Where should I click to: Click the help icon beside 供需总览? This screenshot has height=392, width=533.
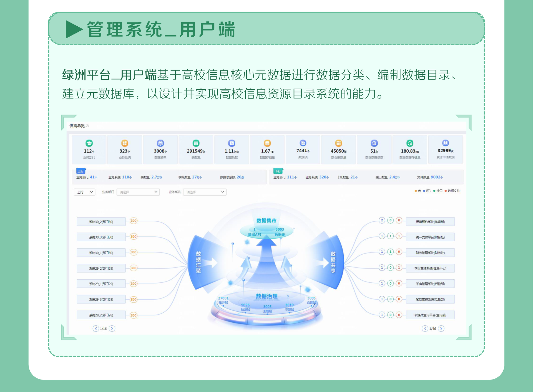click(x=87, y=126)
